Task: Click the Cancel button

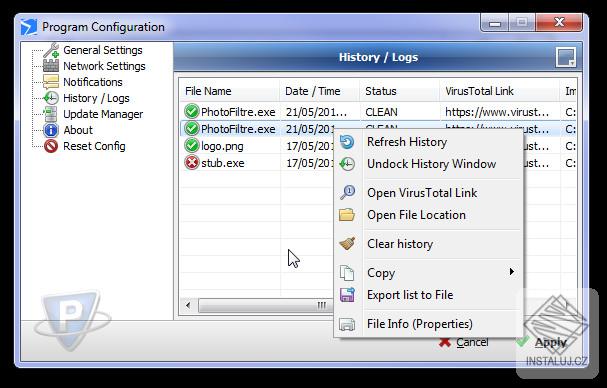Action: pos(463,342)
